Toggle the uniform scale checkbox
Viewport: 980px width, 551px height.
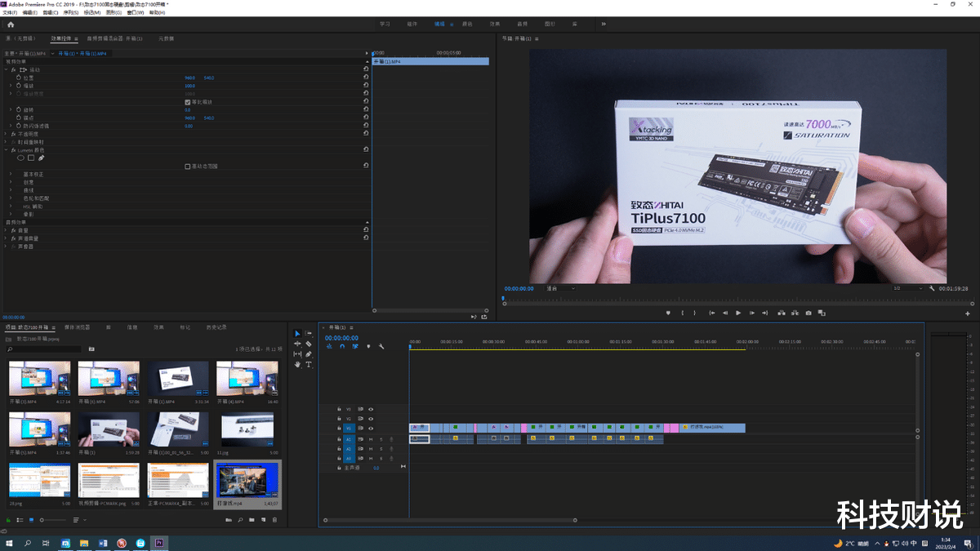click(188, 102)
